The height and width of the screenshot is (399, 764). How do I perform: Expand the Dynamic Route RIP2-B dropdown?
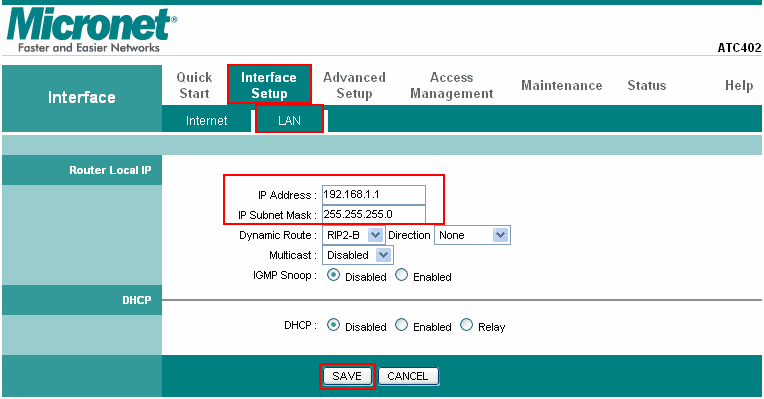pos(354,235)
